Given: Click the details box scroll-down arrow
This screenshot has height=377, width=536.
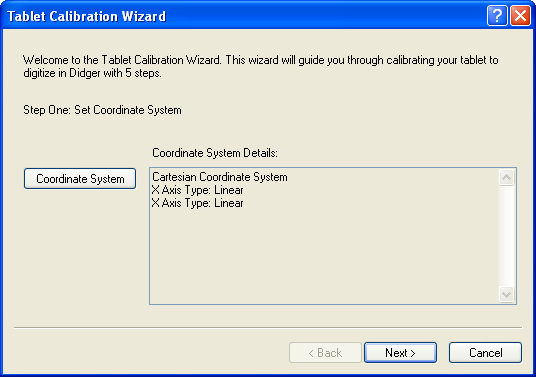Looking at the screenshot, I should tap(507, 294).
